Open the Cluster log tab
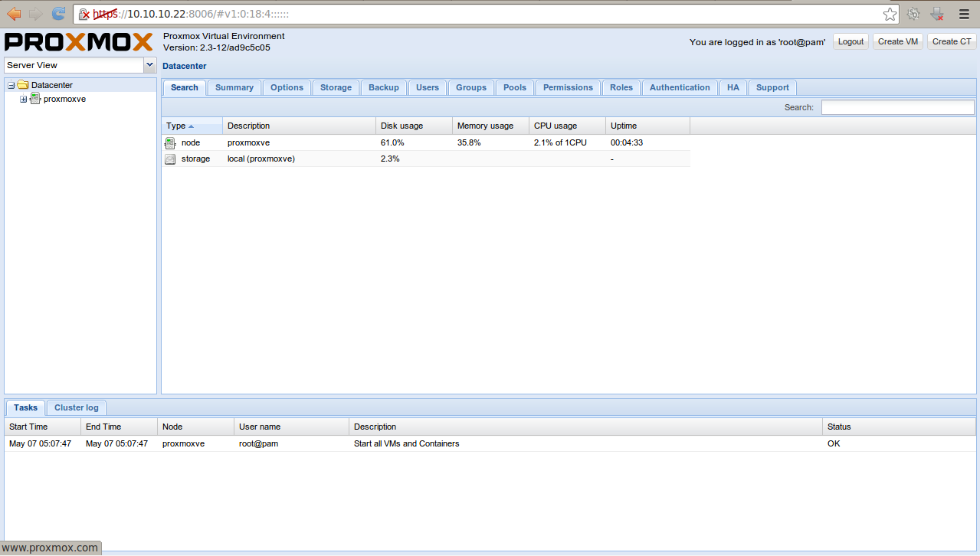Screen dimensions: 980x556 pos(76,407)
